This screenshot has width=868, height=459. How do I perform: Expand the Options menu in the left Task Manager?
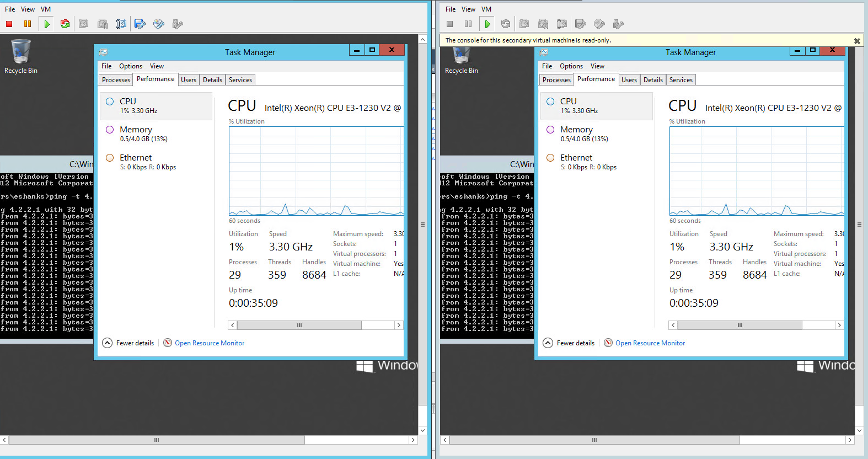point(131,66)
